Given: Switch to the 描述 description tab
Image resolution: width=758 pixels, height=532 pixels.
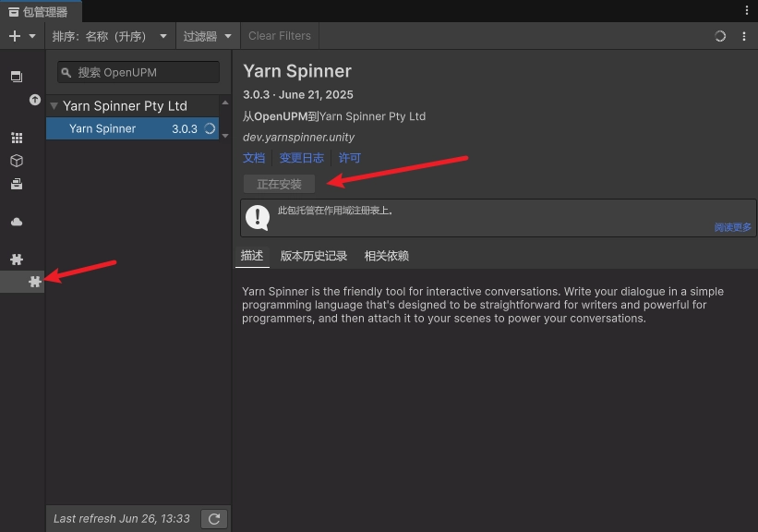Looking at the screenshot, I should point(252,255).
